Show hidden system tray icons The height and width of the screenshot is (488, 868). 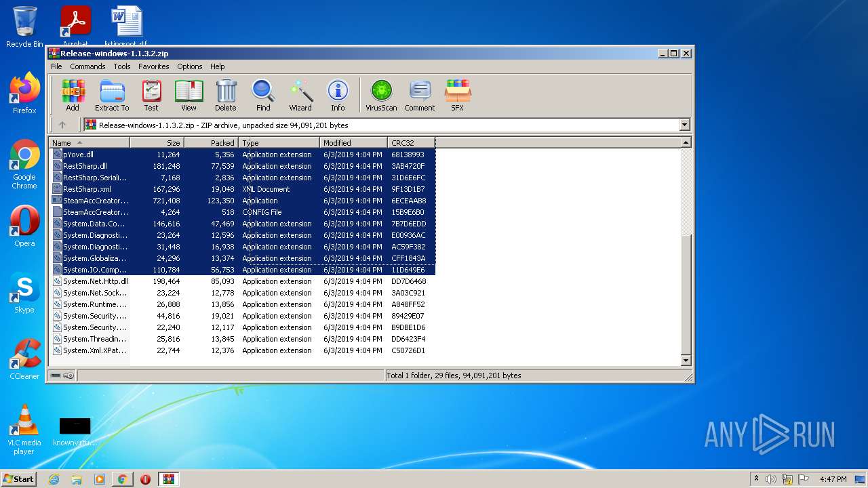click(x=756, y=479)
